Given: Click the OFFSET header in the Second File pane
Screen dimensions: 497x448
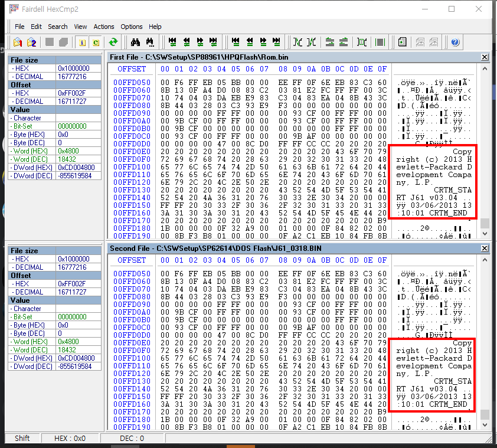Looking at the screenshot, I should [132, 260].
